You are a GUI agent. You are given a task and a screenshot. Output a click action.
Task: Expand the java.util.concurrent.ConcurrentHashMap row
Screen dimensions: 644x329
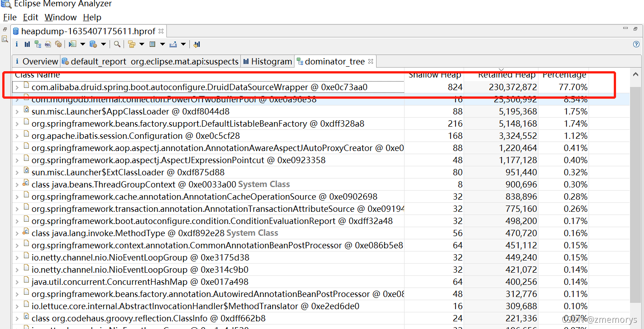[17, 282]
